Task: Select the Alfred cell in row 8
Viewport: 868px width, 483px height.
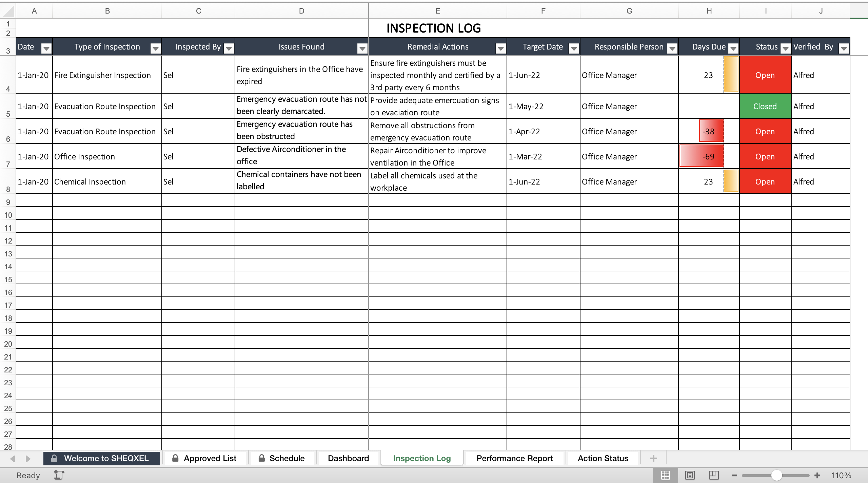Action: (x=821, y=181)
